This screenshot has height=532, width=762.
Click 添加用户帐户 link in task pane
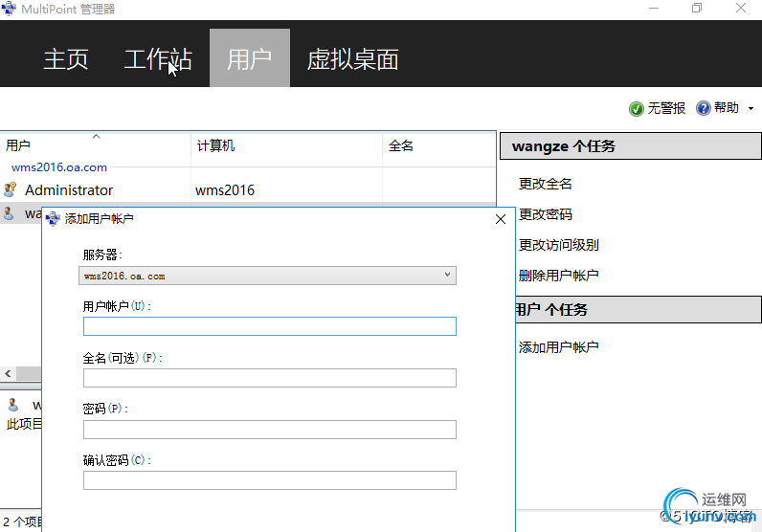(x=559, y=347)
